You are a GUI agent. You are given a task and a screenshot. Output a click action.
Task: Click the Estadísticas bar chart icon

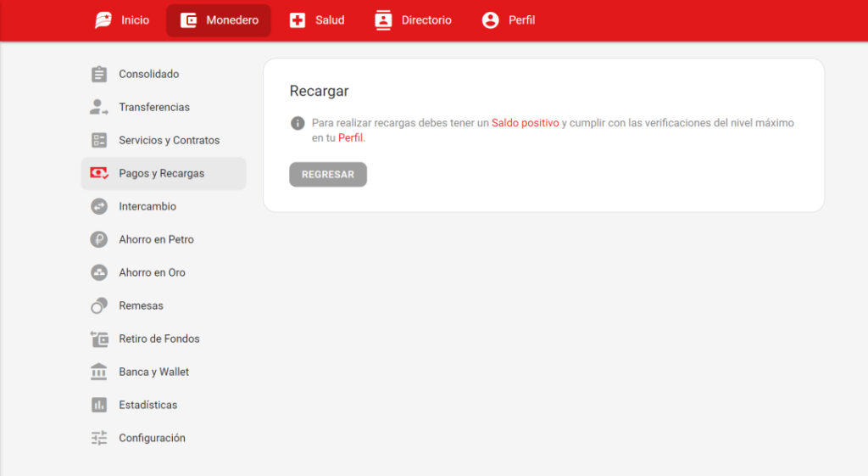pos(99,406)
